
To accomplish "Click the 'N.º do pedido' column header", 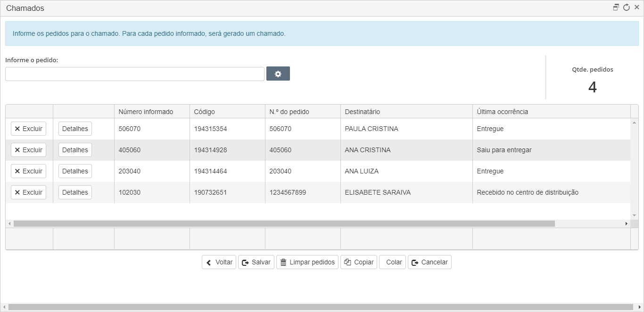I will (x=303, y=112).
